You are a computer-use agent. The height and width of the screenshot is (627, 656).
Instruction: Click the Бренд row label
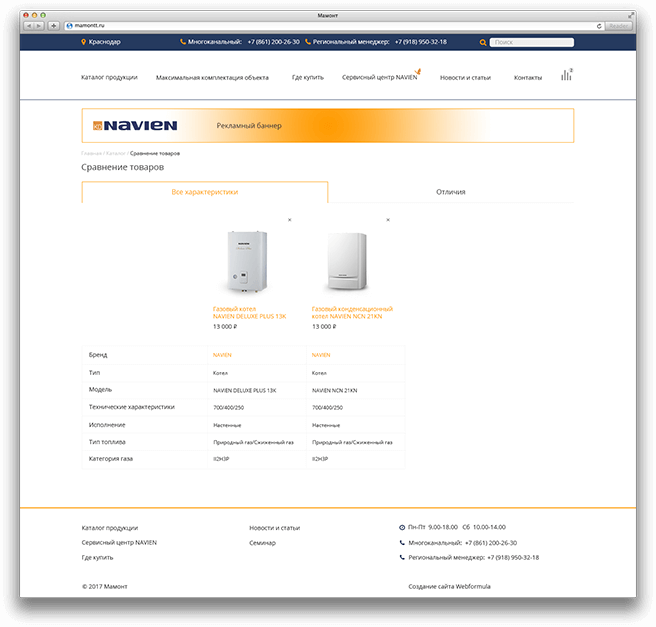point(98,355)
